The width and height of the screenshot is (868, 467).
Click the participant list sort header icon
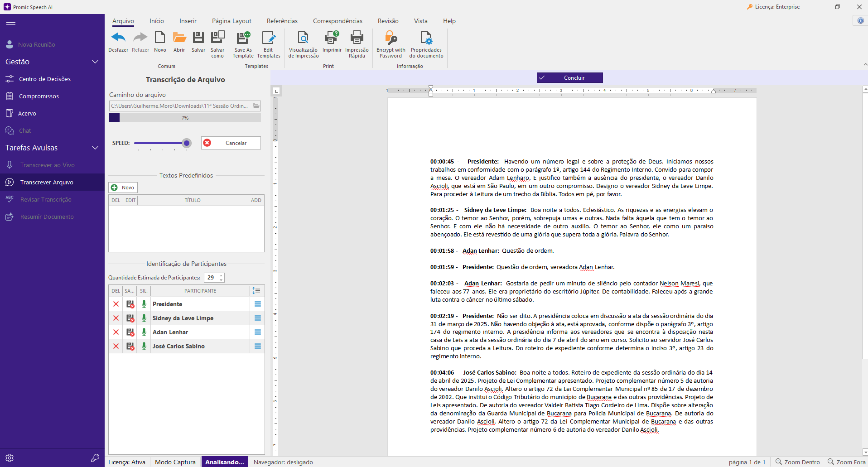[x=256, y=291]
